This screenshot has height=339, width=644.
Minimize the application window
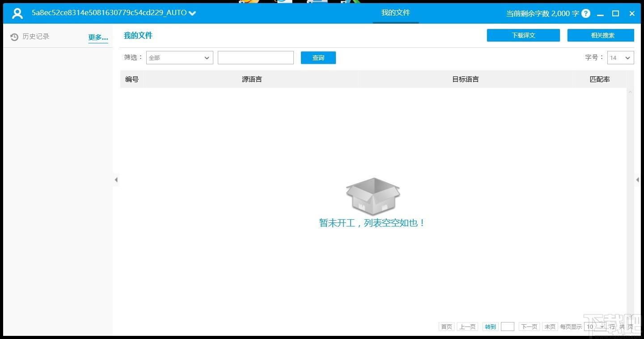pos(600,13)
